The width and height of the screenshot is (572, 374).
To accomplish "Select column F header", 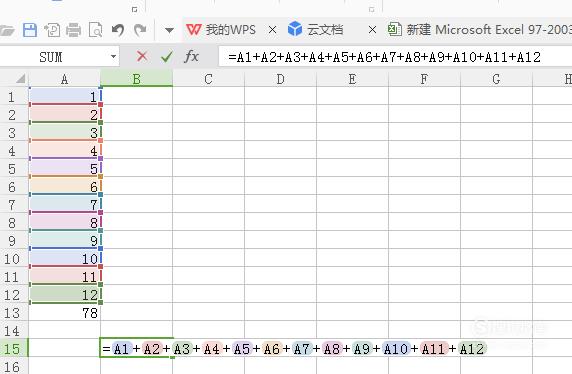I will coord(424,78).
